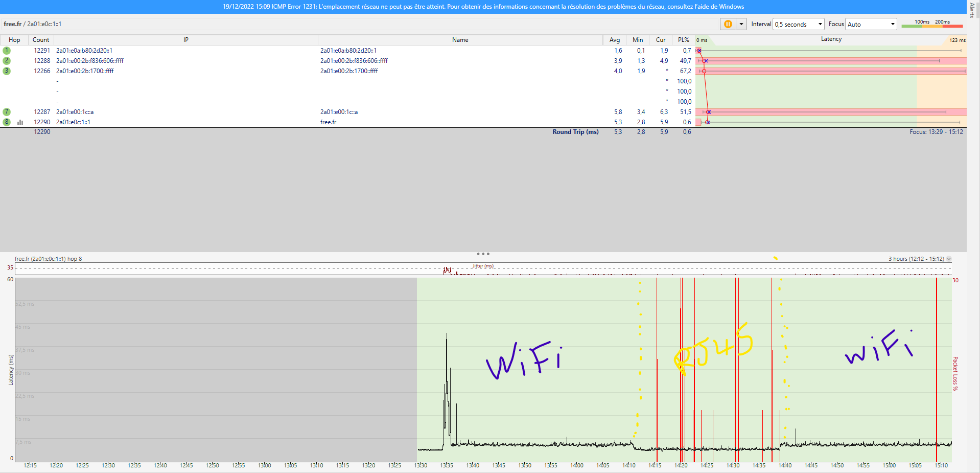Screen dimensions: 980x473
Task: Open the Interval 0,5 seconds combo box
Action: pos(798,24)
